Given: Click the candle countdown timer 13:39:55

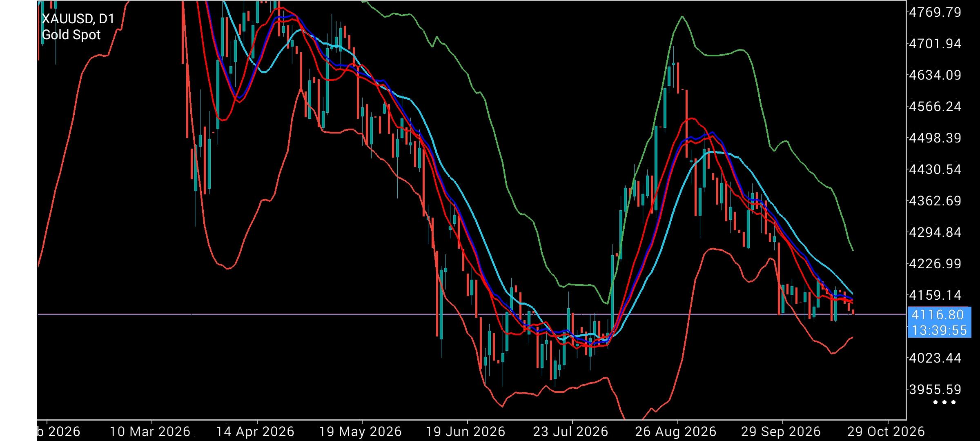Looking at the screenshot, I should click(939, 330).
